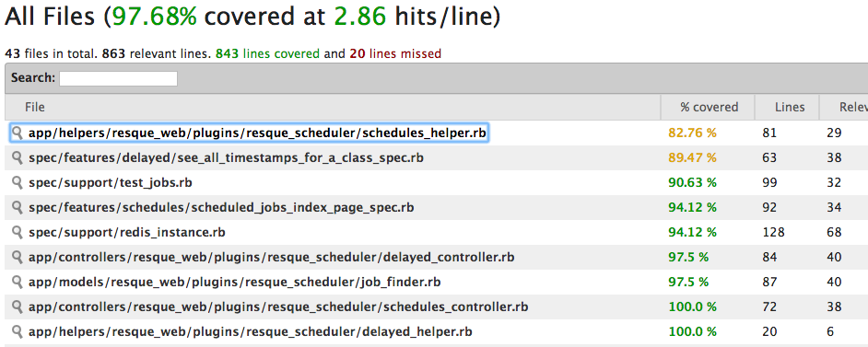
Task: Open schedules_controller.rb file link
Action: click(x=278, y=307)
